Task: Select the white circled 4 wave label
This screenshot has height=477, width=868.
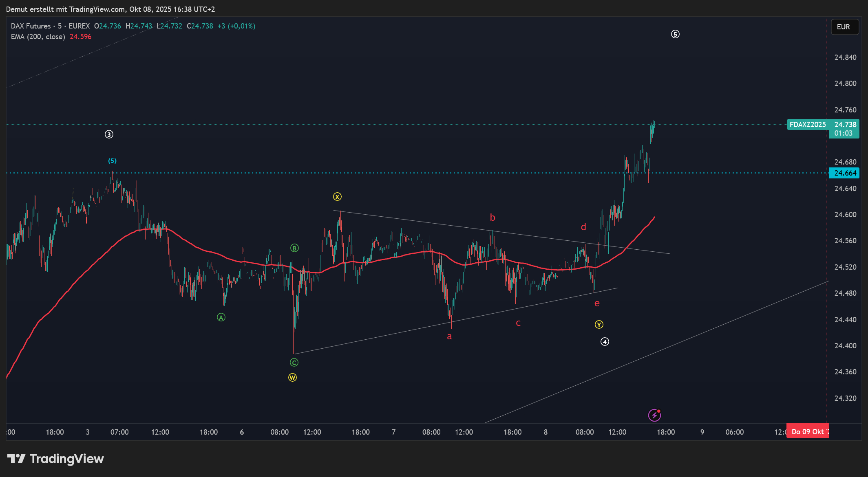Action: (x=605, y=342)
